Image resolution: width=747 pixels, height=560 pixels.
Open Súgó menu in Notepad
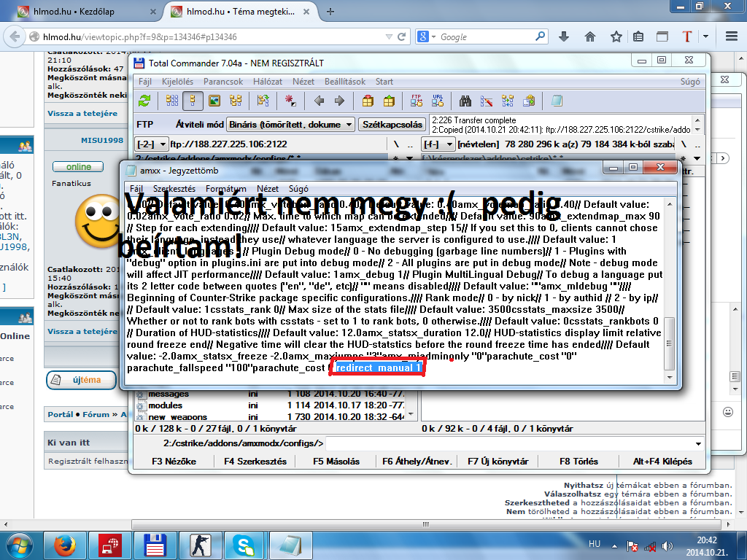pyautogui.click(x=298, y=189)
